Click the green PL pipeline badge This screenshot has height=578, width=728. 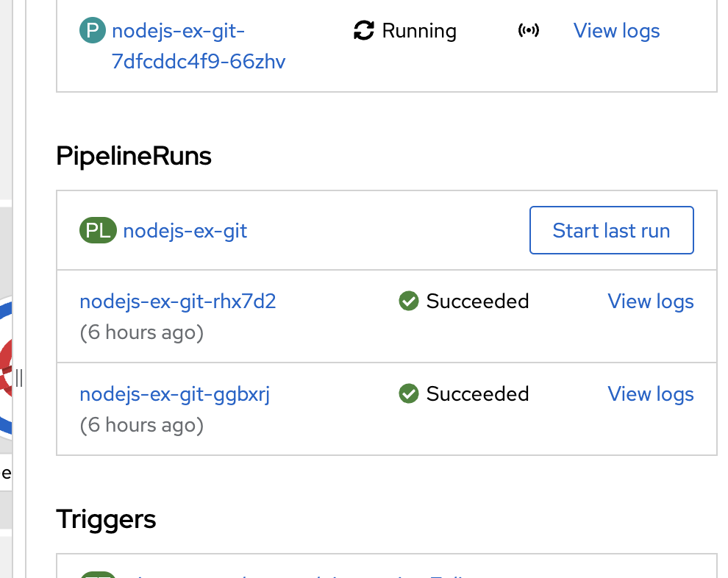point(98,230)
